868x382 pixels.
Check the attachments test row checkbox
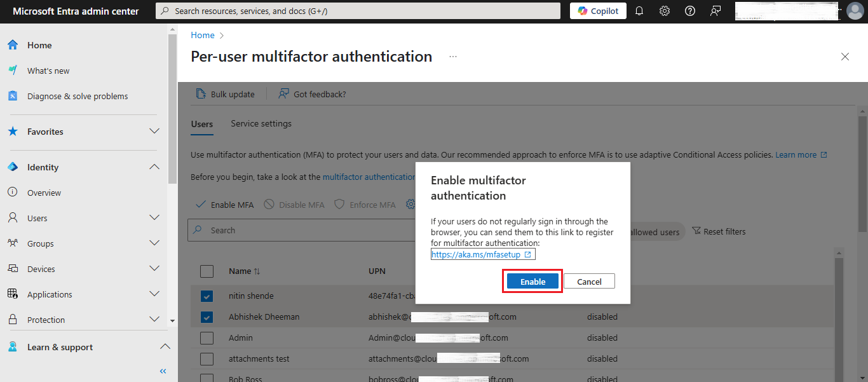(207, 358)
